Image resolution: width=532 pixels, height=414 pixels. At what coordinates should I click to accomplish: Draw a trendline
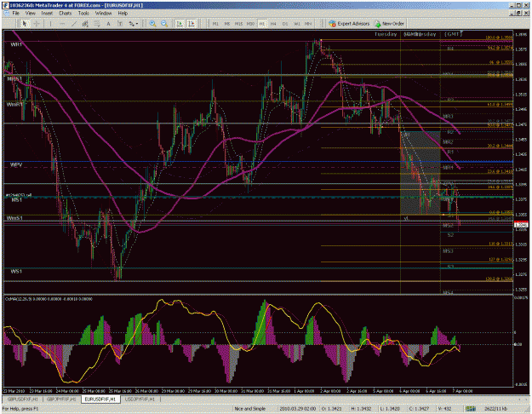coord(73,24)
